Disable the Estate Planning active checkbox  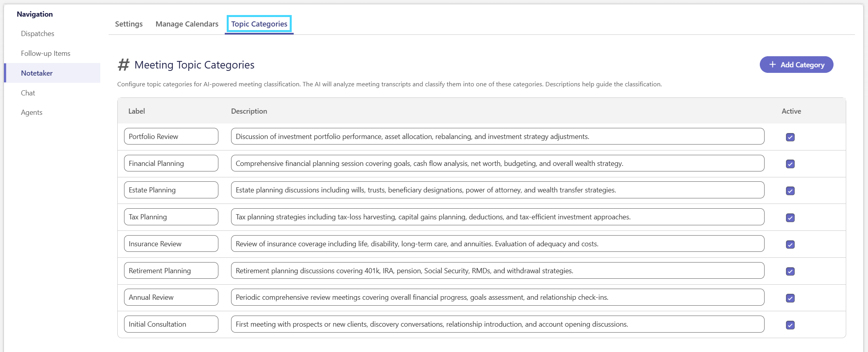point(790,191)
